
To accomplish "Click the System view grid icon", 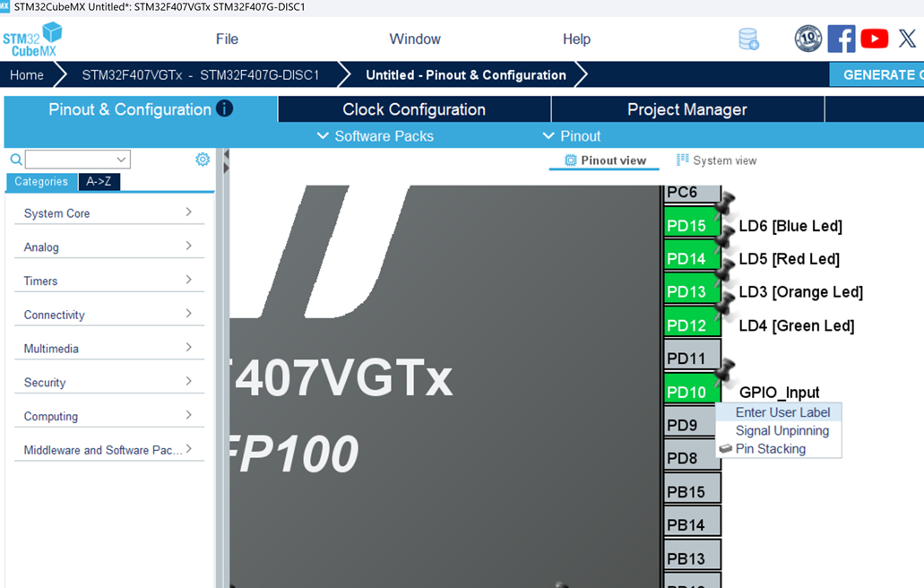I will [682, 160].
